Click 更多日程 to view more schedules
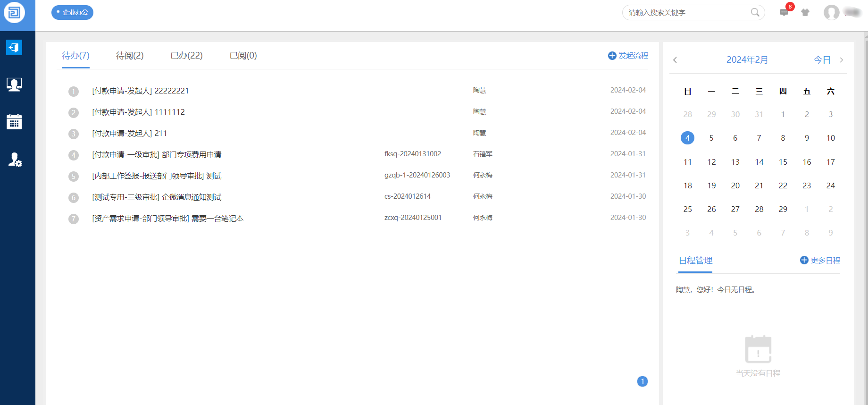Viewport: 868px width, 405px height. tap(820, 260)
